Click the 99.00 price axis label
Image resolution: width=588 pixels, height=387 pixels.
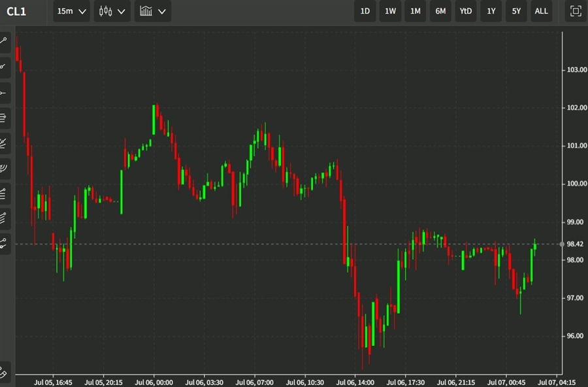click(575, 222)
